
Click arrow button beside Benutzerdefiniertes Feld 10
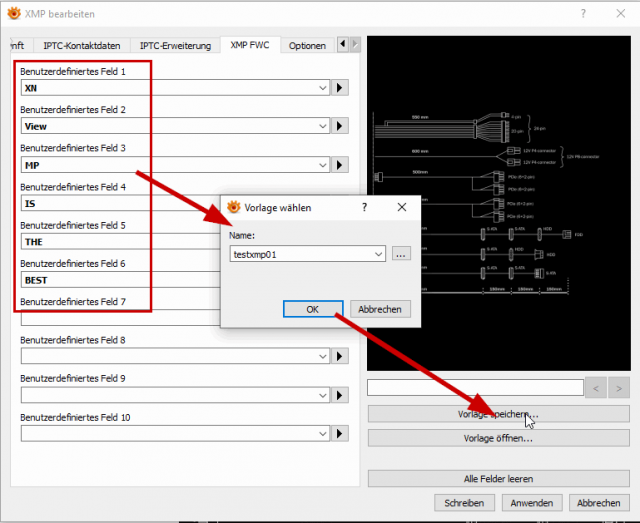click(340, 434)
